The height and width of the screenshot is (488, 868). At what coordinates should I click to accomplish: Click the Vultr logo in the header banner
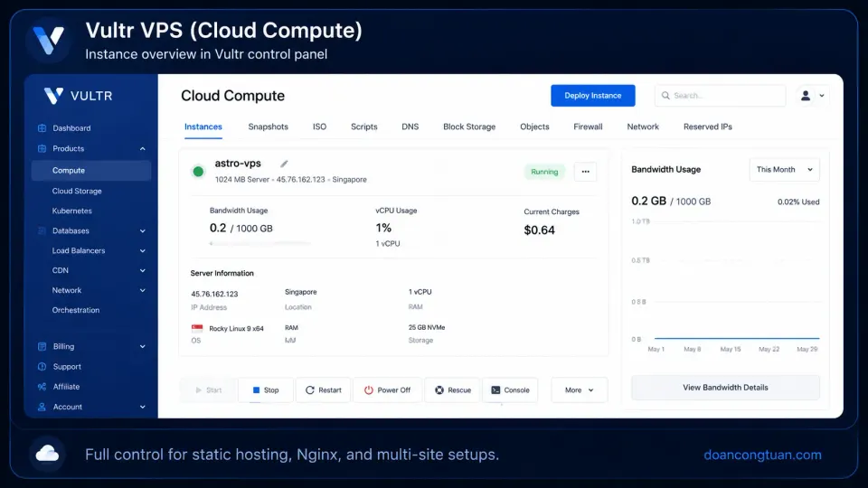49,41
